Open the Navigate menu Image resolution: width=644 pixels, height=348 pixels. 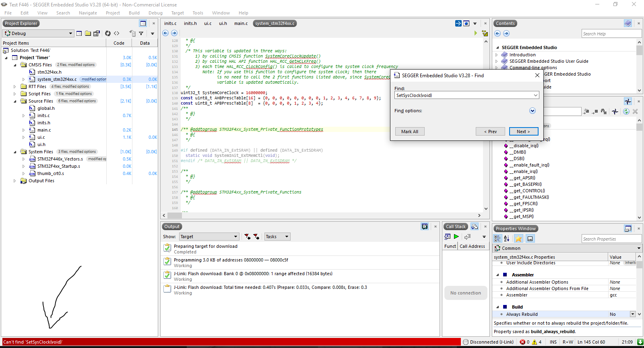[x=88, y=13]
